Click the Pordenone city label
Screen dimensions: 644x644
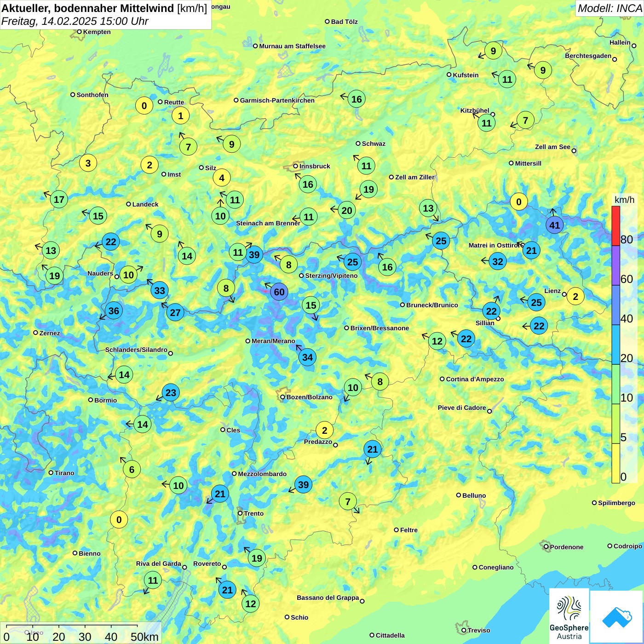[x=566, y=547]
